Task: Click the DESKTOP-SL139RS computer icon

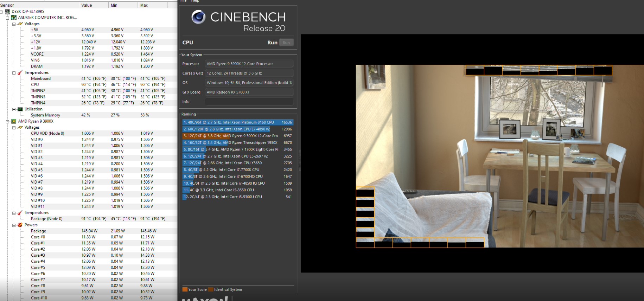Action: (x=7, y=12)
